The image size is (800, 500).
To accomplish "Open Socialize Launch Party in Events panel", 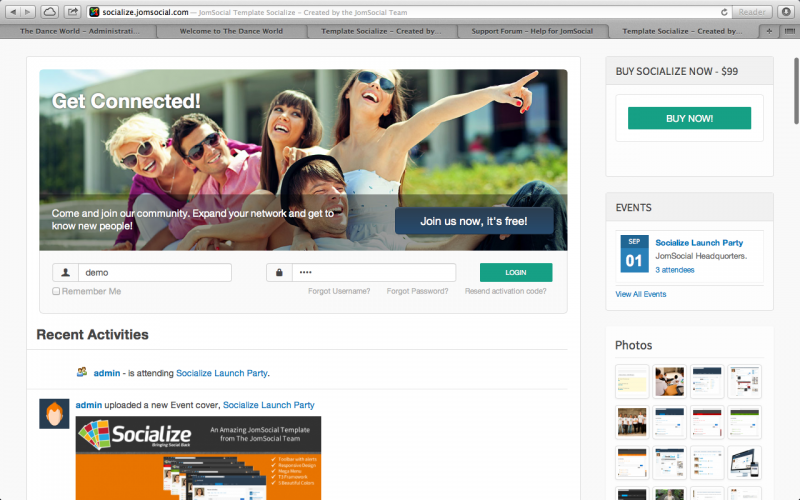I will tap(699, 243).
